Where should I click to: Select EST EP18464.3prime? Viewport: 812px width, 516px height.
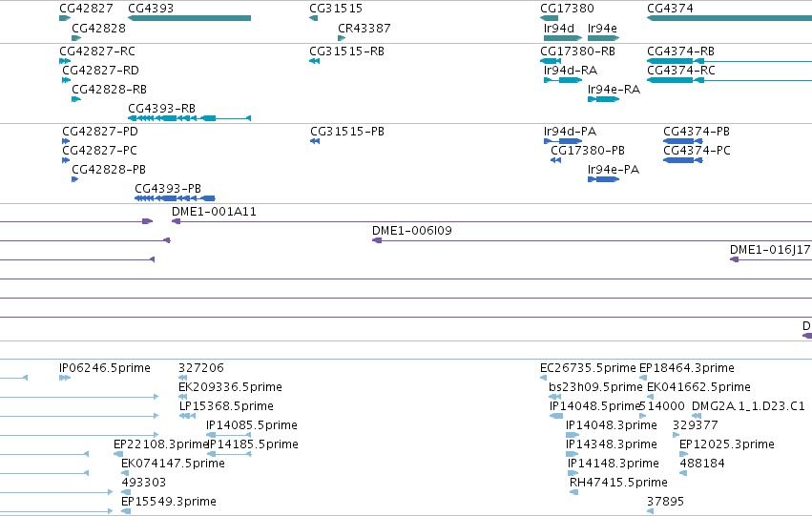pos(643,378)
